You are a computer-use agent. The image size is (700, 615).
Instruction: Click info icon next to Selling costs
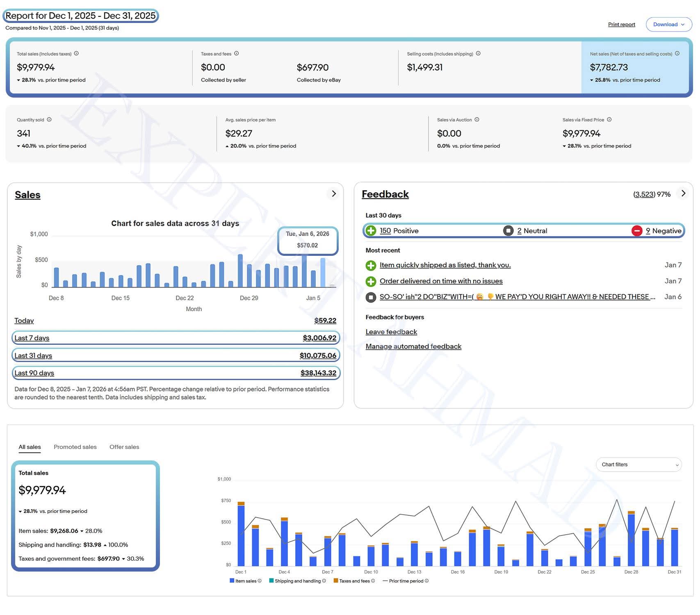point(478,53)
